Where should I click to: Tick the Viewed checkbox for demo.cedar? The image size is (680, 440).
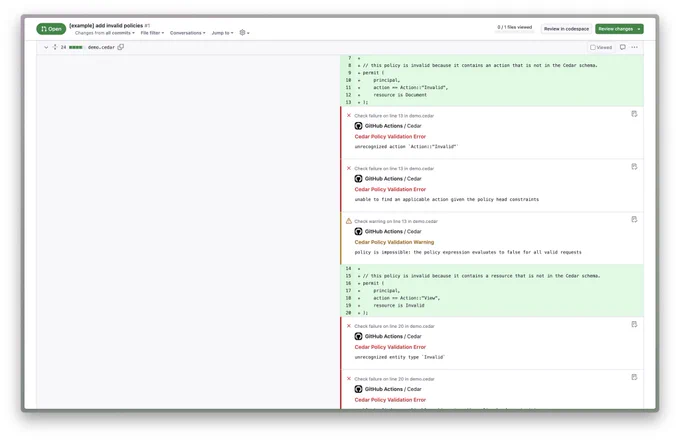(x=592, y=47)
